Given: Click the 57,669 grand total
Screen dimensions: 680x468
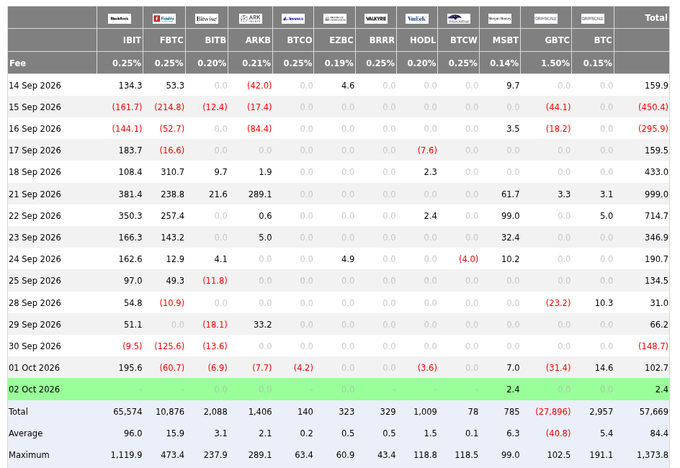Looking at the screenshot, I should tap(654, 412).
